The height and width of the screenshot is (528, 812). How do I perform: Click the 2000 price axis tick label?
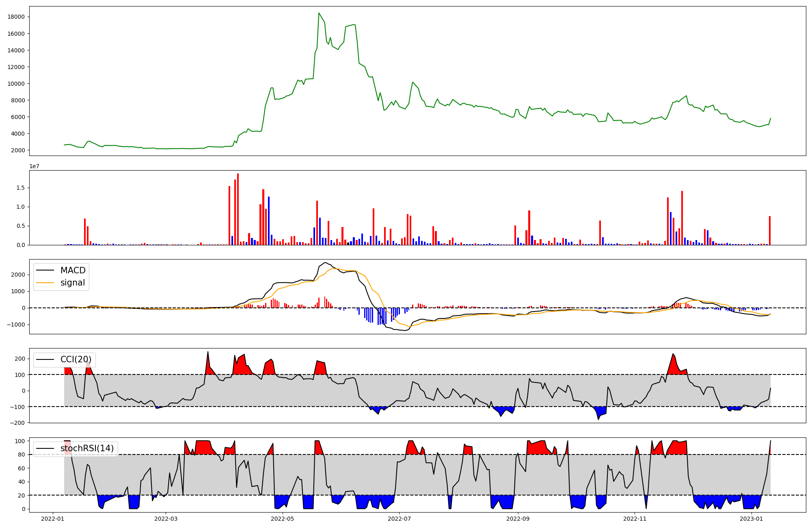tap(18, 150)
